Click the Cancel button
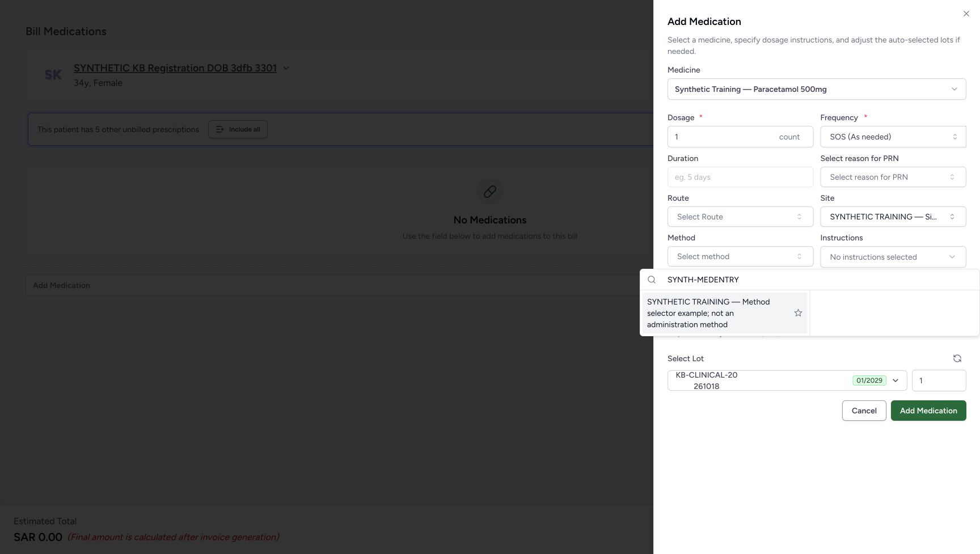980x554 pixels. (864, 411)
